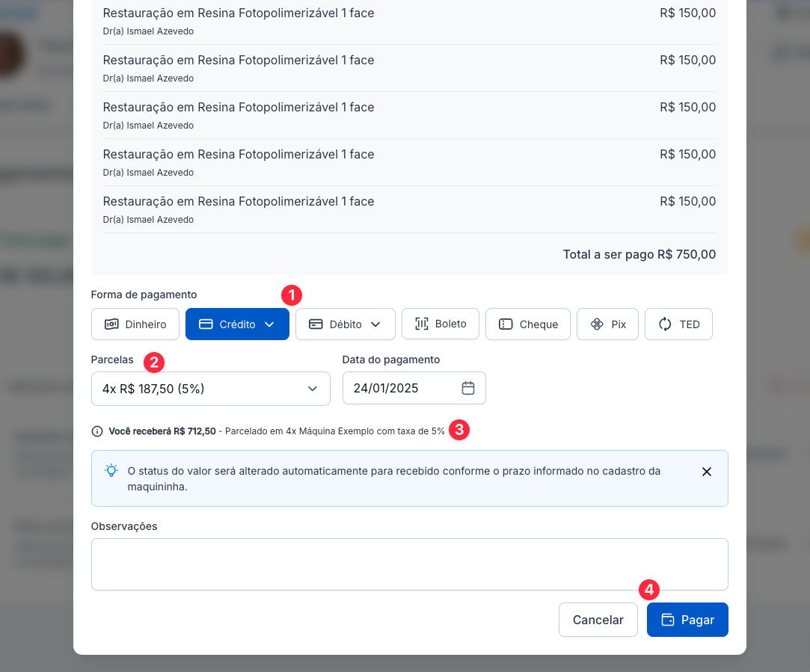Select TED transfer payment option

[678, 324]
